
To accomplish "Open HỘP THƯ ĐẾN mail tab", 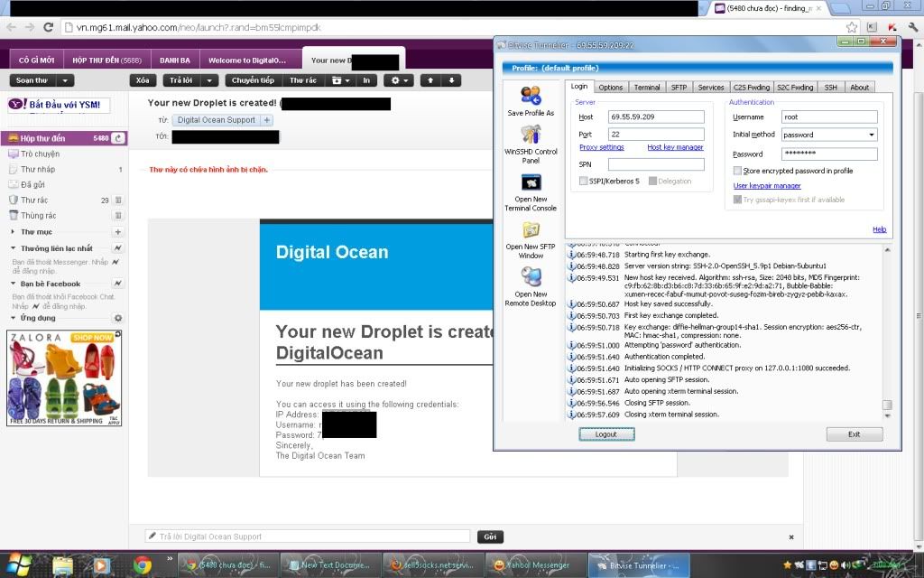I will tap(106, 61).
